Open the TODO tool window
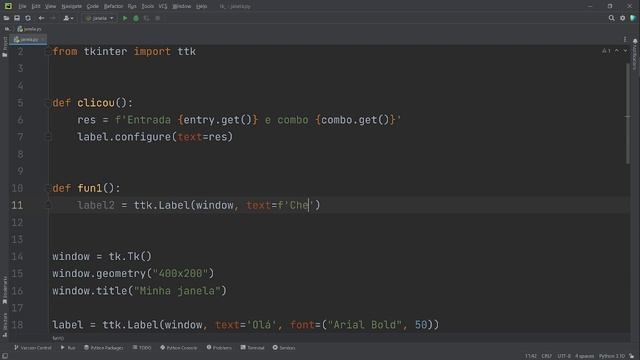Image resolution: width=640 pixels, height=360 pixels. (x=142, y=348)
